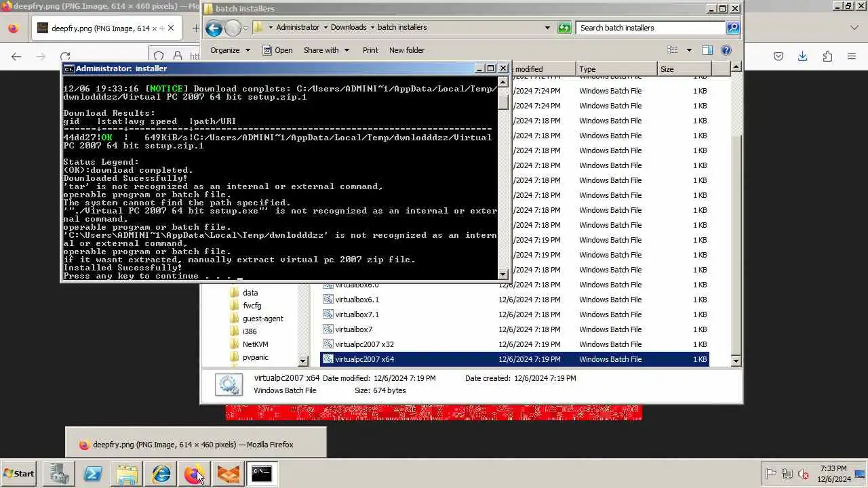Open Server Manager from the taskbar
Image resolution: width=868 pixels, height=488 pixels.
coord(59,474)
